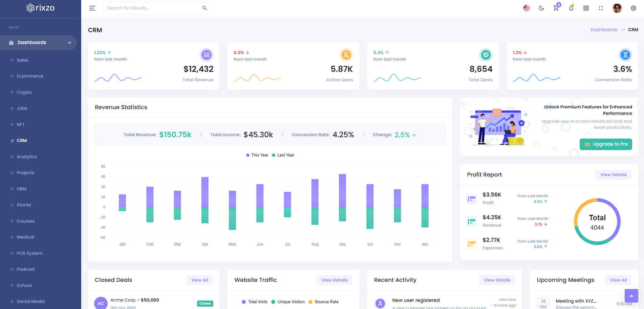Click the Closed status badge
Image resolution: width=644 pixels, height=309 pixels.
(x=205, y=304)
